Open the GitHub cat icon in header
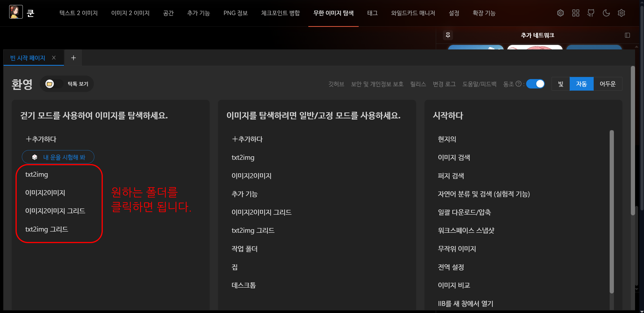Screen dimensions: 644x313 coord(591,13)
